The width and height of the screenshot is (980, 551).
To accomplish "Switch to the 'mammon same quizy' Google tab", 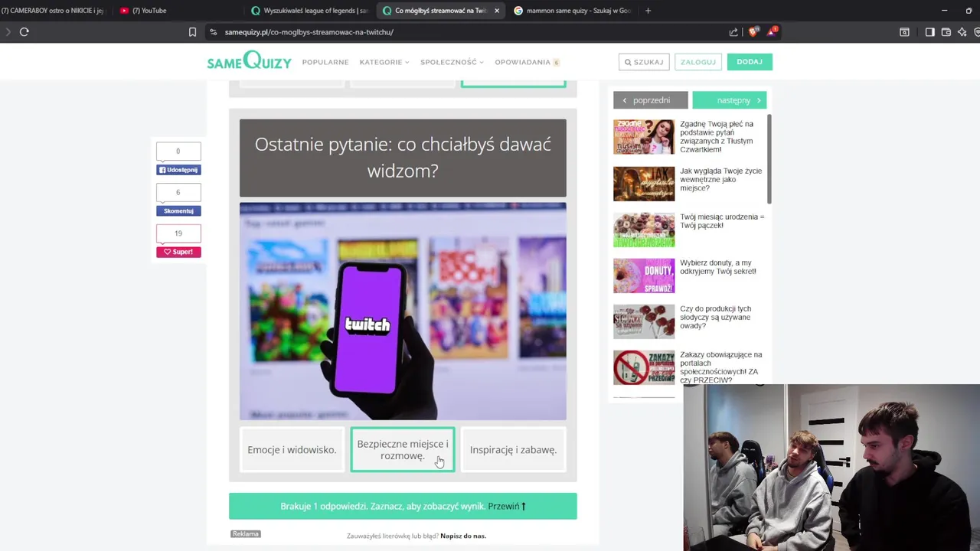I will [x=572, y=11].
